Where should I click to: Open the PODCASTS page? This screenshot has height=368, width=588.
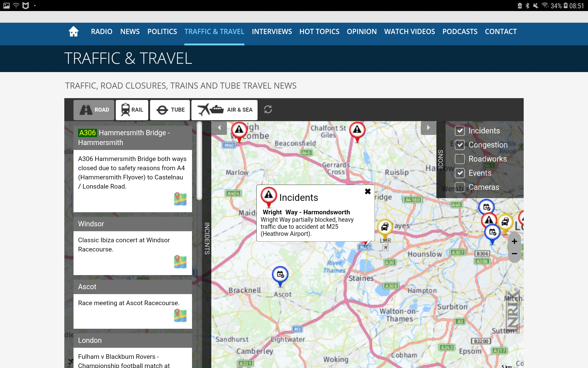click(460, 32)
